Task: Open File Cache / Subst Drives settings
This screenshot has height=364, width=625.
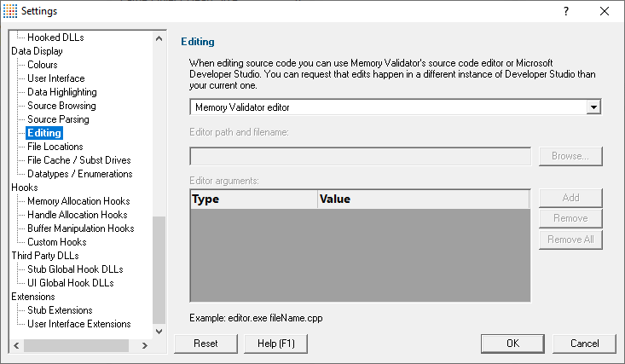Action: click(x=79, y=160)
